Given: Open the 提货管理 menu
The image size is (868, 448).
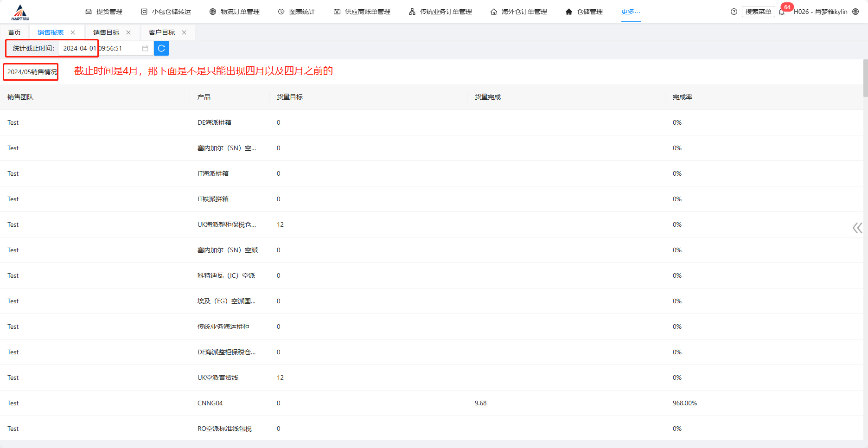Looking at the screenshot, I should pyautogui.click(x=104, y=12).
